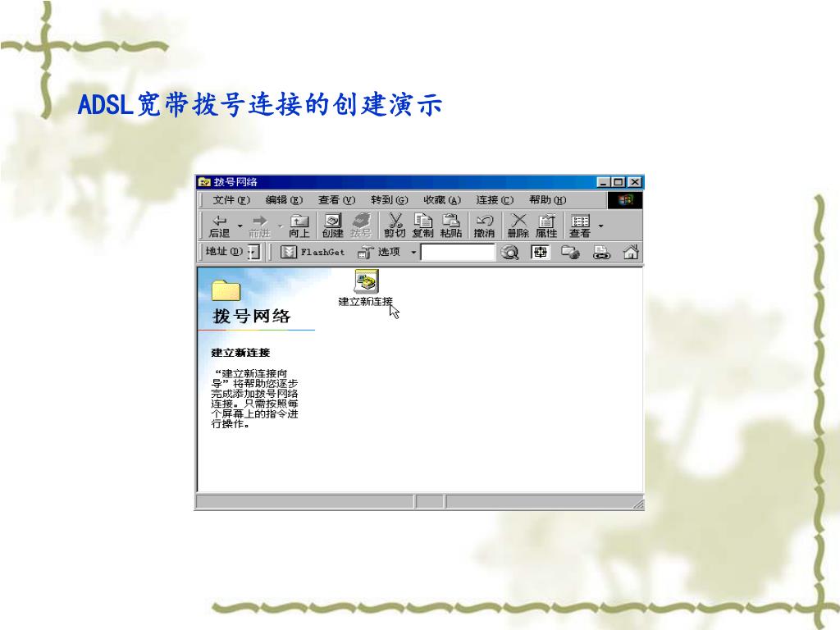
Task: Open dropdown arrow next to 查看 button
Action: click(600, 226)
